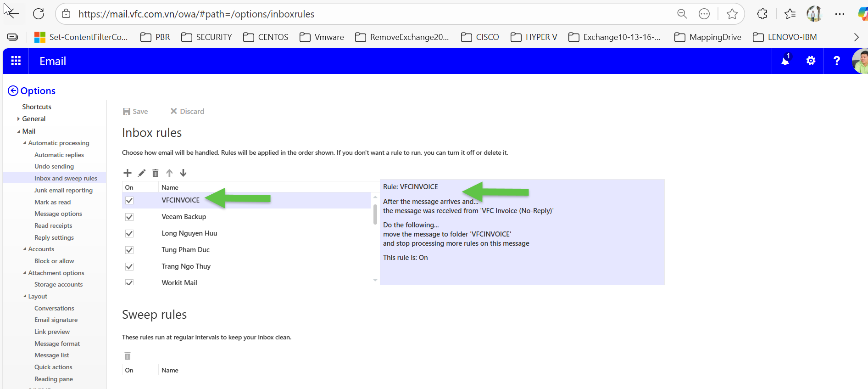Move rule up with the up arrow
Viewport: 868px width, 389px height.
tap(169, 173)
